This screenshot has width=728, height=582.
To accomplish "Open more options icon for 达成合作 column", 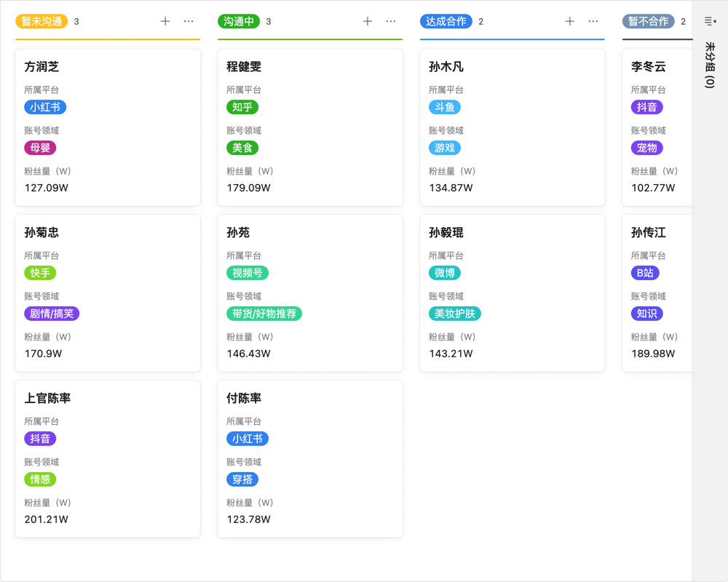I will point(593,21).
